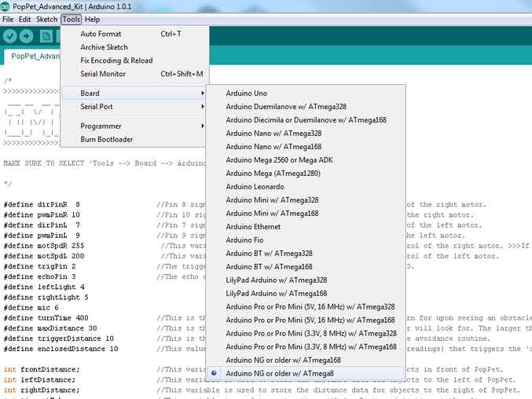Click the '#define motSpdR 255' line
Image resolution: width=532 pixels, height=399 pixels.
[44, 246]
